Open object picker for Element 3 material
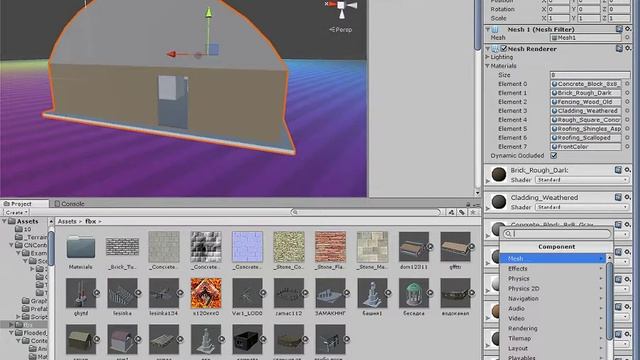This screenshot has height=360, width=640. pos(627,111)
